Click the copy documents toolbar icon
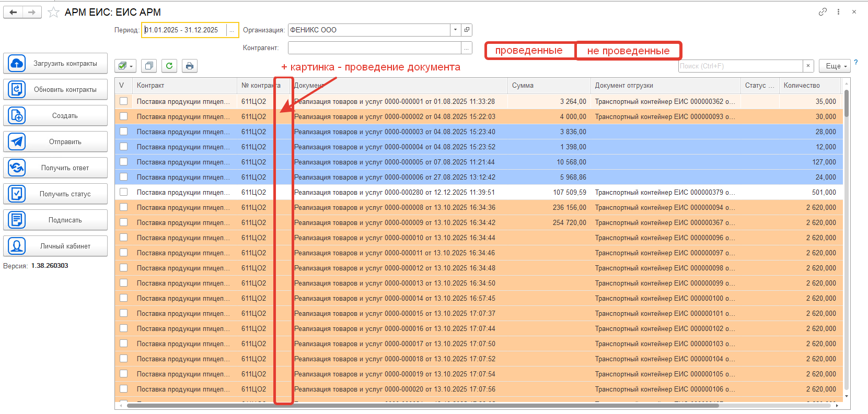Viewport: 868px width, 414px height. click(x=149, y=66)
